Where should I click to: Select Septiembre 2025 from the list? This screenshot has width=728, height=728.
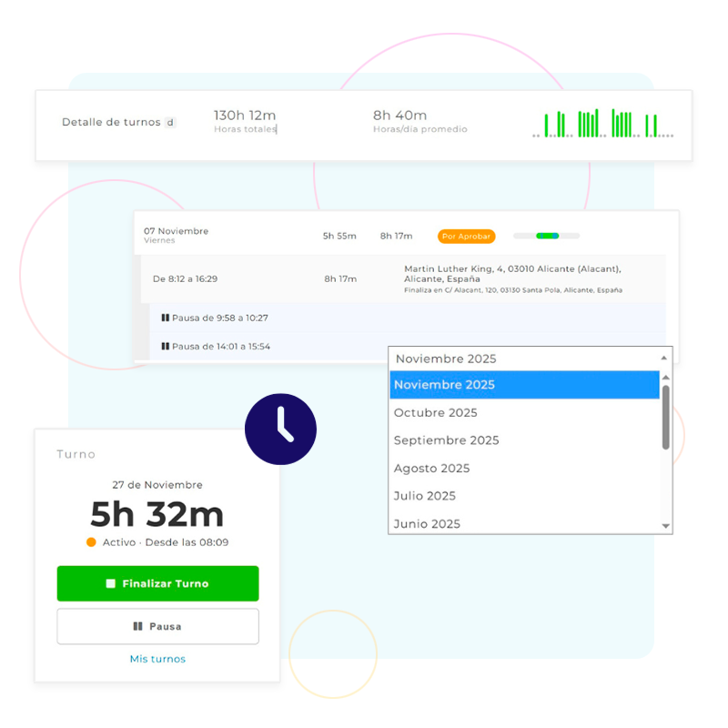(x=446, y=440)
